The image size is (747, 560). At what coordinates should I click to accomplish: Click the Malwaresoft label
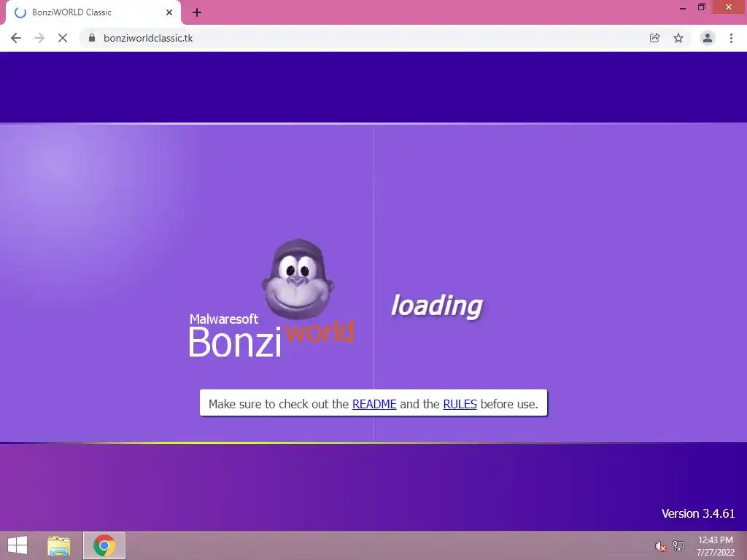[x=223, y=319]
